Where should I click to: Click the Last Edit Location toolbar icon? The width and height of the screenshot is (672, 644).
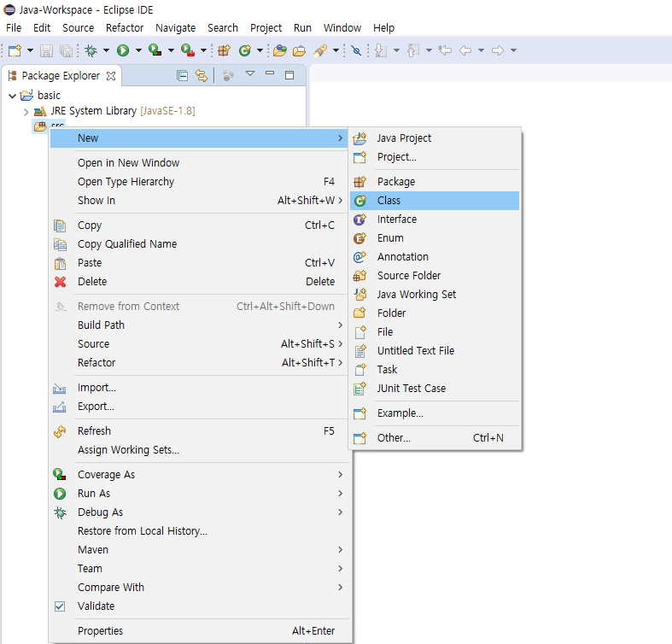click(x=445, y=50)
